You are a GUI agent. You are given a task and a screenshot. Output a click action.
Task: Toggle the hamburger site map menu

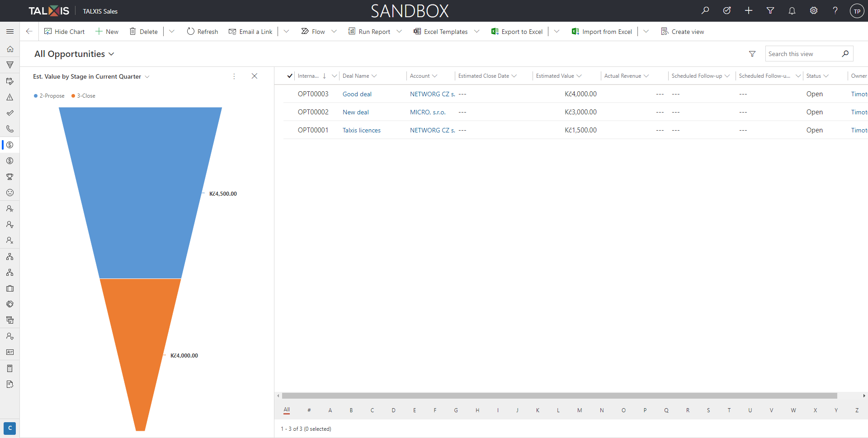click(10, 31)
